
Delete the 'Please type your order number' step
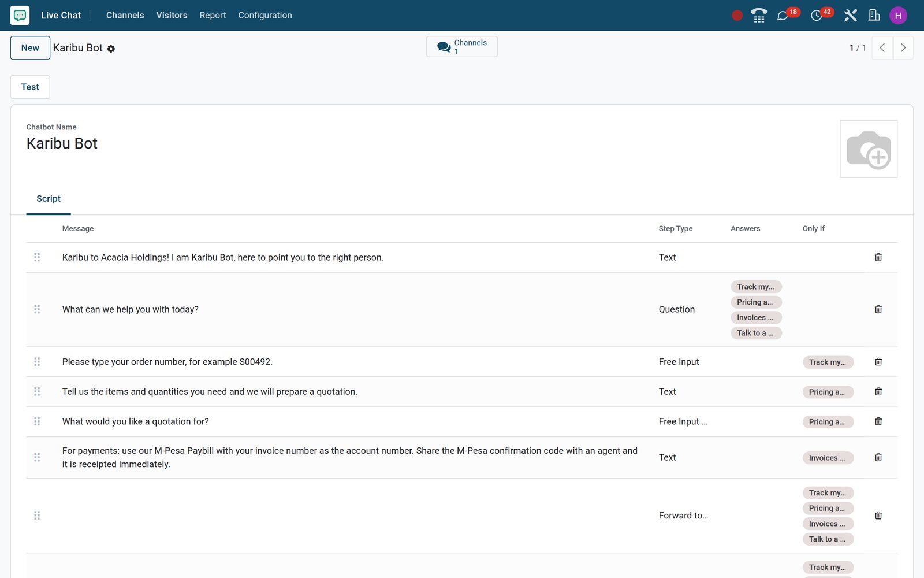[x=878, y=362]
